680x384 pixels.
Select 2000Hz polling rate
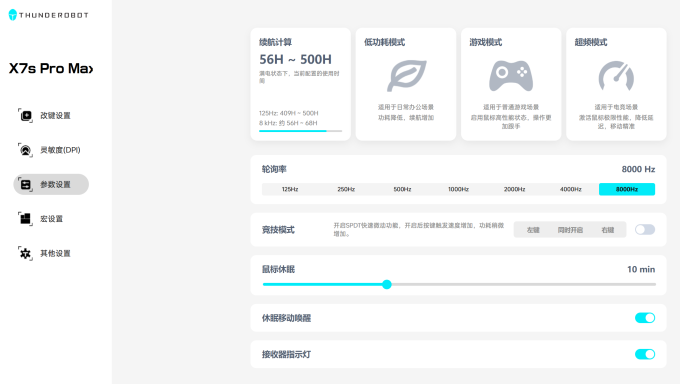point(514,189)
